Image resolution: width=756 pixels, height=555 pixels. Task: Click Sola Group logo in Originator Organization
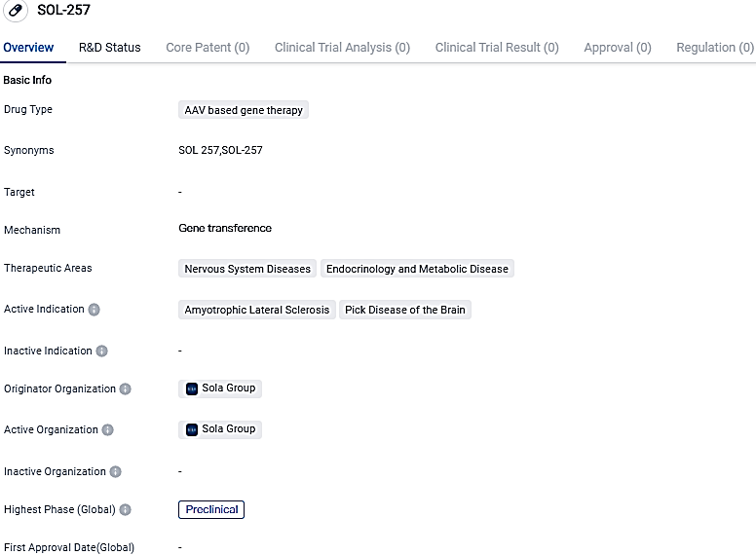click(x=192, y=388)
